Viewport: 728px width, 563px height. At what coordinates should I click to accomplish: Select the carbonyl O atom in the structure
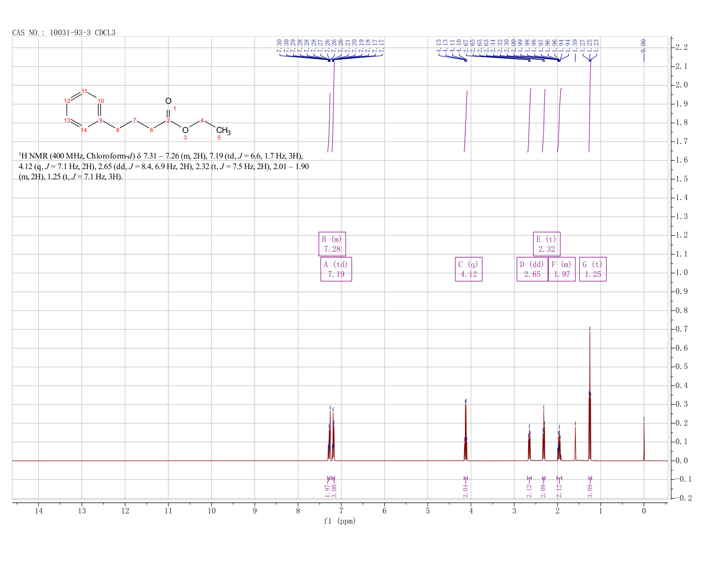[x=168, y=101]
